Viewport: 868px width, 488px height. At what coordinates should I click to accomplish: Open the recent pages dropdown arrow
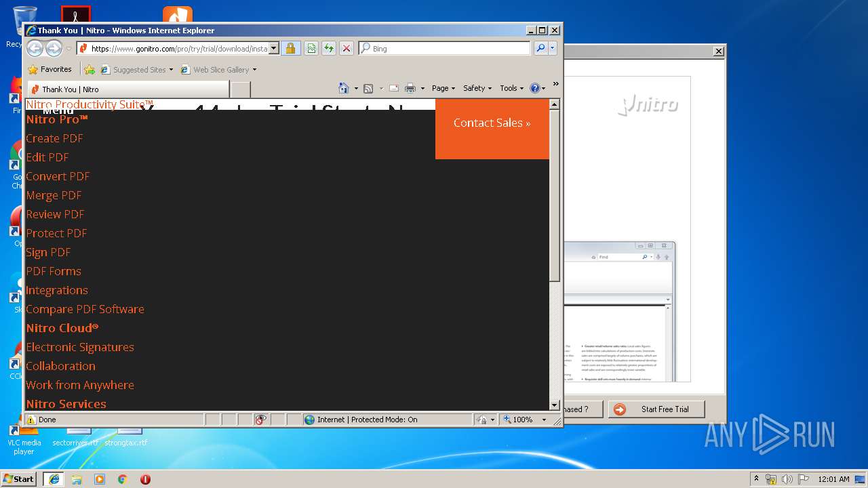pos(68,49)
